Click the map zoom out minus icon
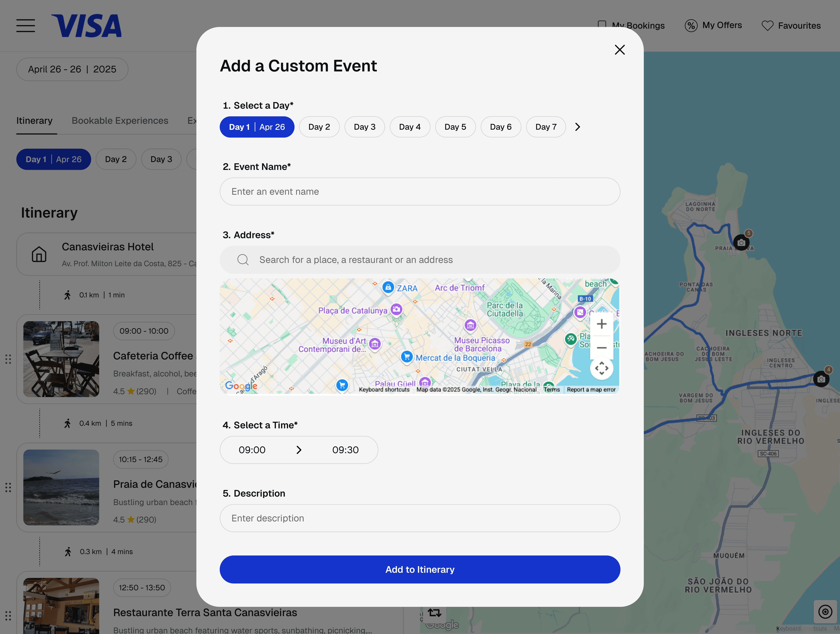 pyautogui.click(x=601, y=348)
